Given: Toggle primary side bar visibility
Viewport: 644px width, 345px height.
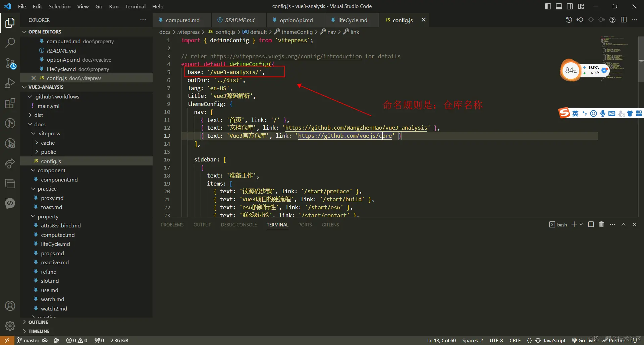Looking at the screenshot, I should 548,6.
